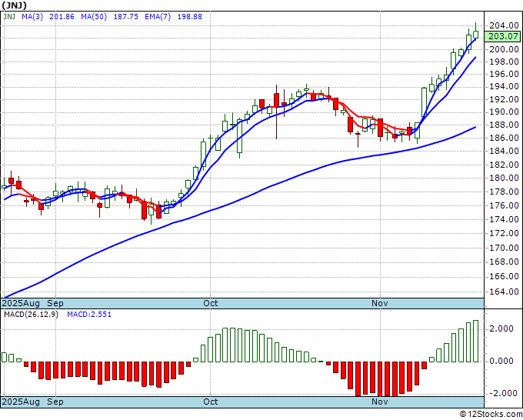Screen dimensions: 523x420
Task: Click 2025Aug on the MACD date axis
Action: 21,402
